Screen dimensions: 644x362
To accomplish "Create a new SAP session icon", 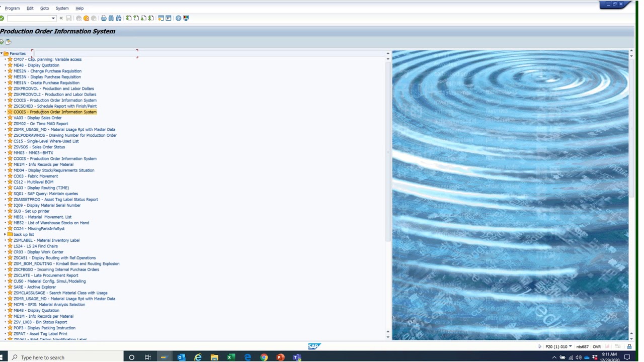I will pos(161,18).
